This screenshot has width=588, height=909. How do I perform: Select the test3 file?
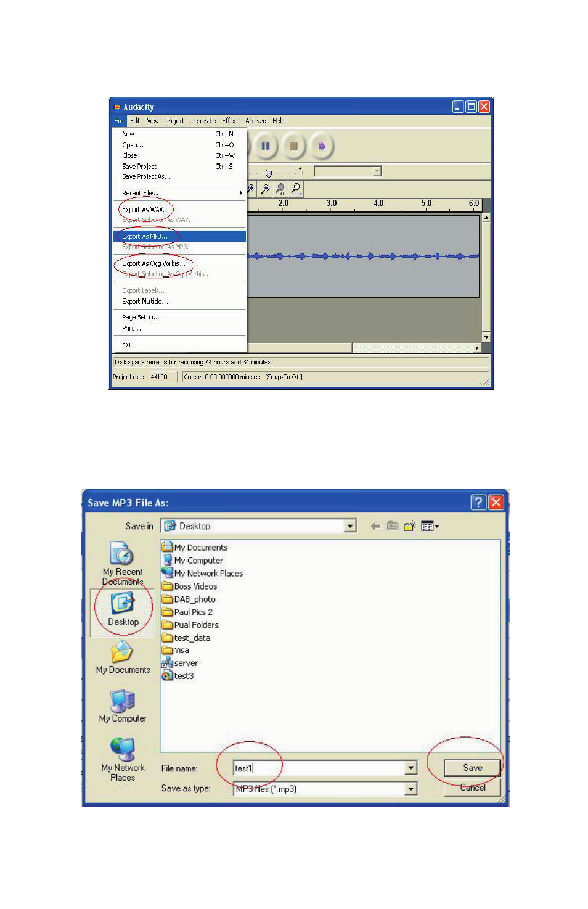[x=178, y=676]
